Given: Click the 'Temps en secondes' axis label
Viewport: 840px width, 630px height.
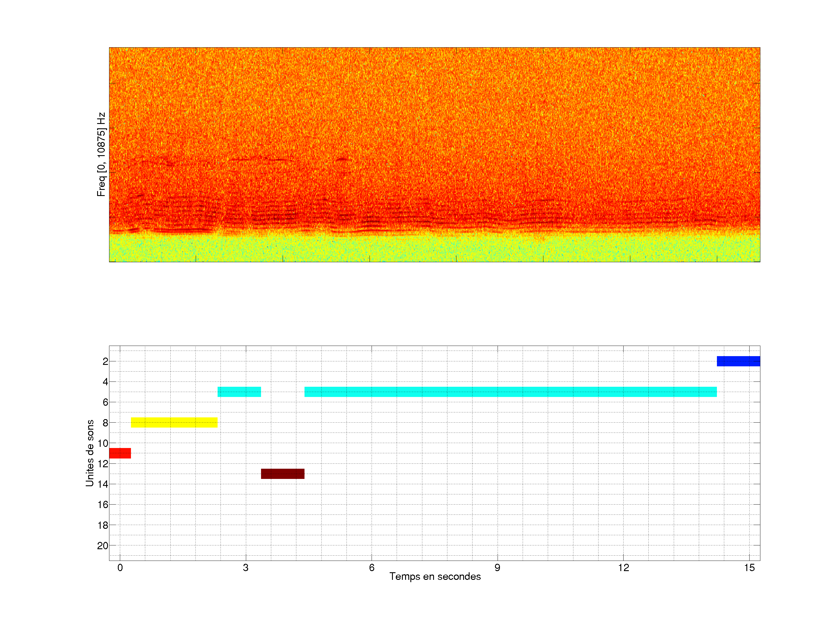Looking at the screenshot, I should click(x=435, y=576).
